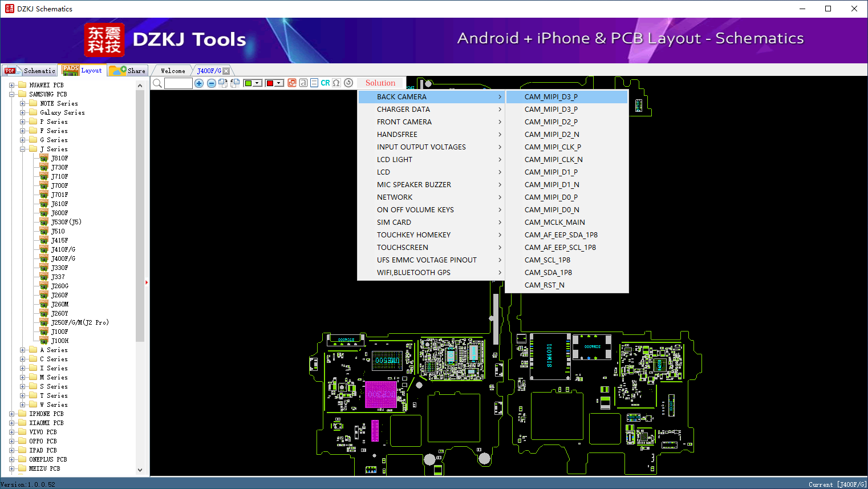
Task: Open the WIFI,BLUETOOTH GPS submenu
Action: [431, 273]
